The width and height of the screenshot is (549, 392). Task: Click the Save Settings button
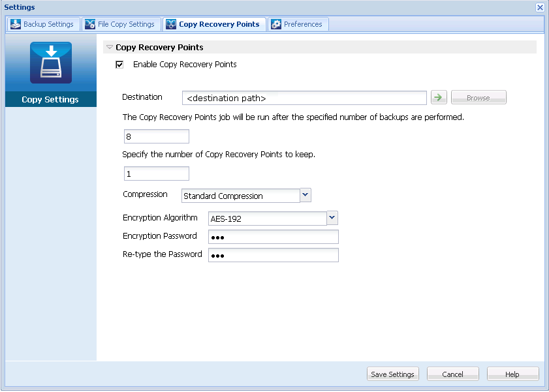[392, 374]
